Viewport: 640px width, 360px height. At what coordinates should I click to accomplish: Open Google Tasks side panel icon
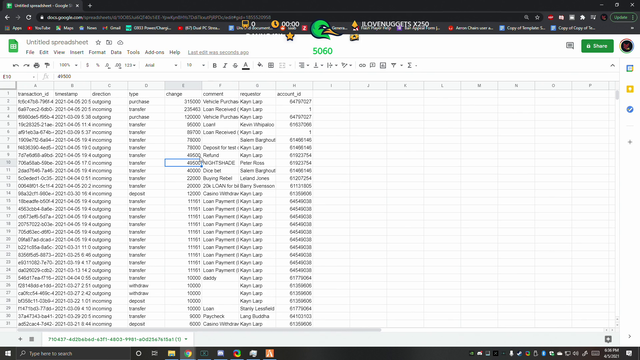(x=630, y=109)
